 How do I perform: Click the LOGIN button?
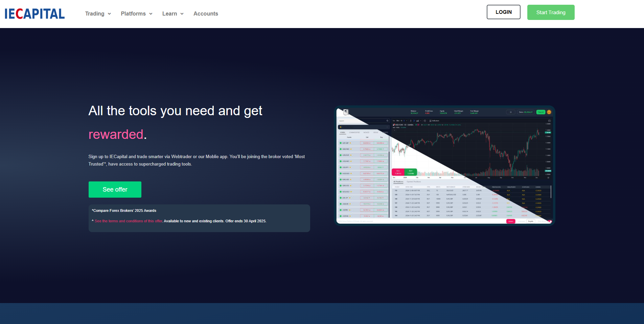pos(503,12)
